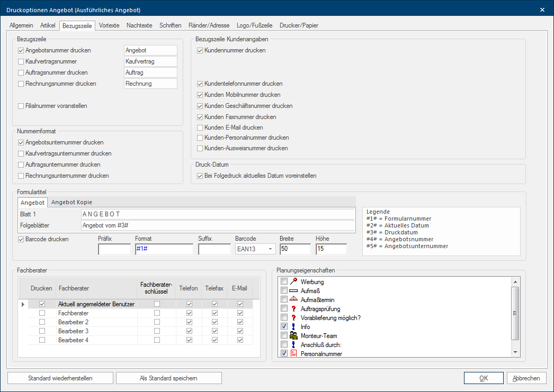Click the scroll down arrow in Planungseigenschaften list
This screenshot has width=554, height=392.
(x=515, y=352)
